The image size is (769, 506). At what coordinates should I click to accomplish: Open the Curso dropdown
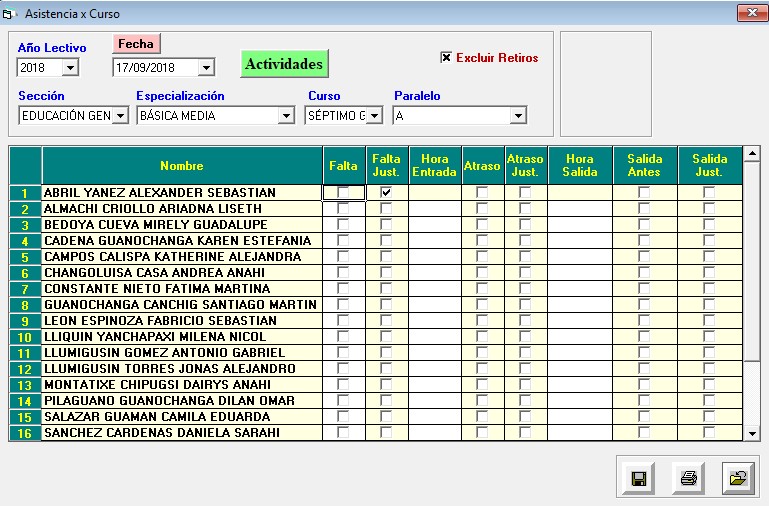[x=374, y=116]
